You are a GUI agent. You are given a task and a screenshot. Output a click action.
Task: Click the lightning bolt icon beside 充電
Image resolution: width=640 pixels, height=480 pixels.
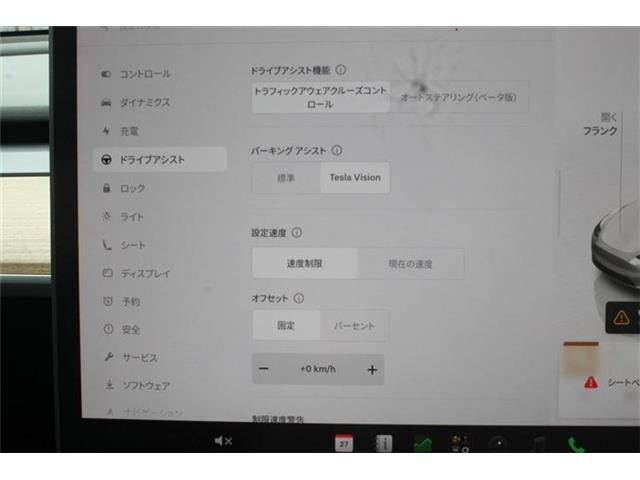pos(106,131)
